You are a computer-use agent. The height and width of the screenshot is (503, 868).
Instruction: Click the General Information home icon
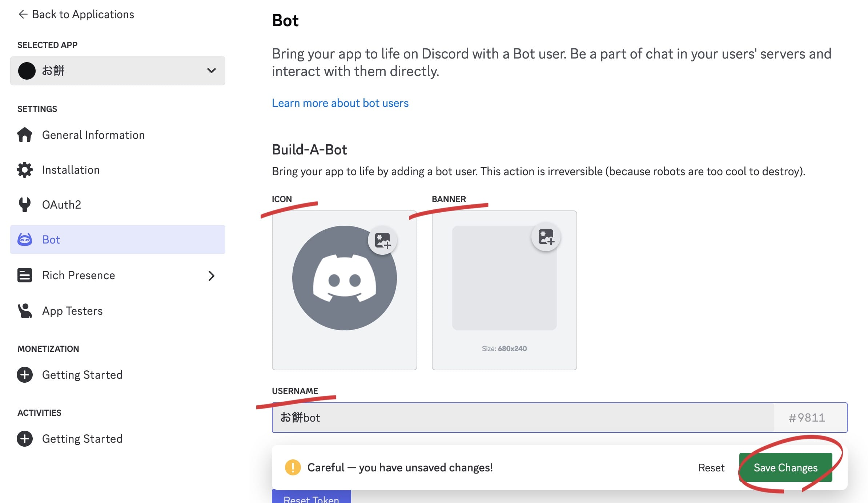(x=25, y=135)
